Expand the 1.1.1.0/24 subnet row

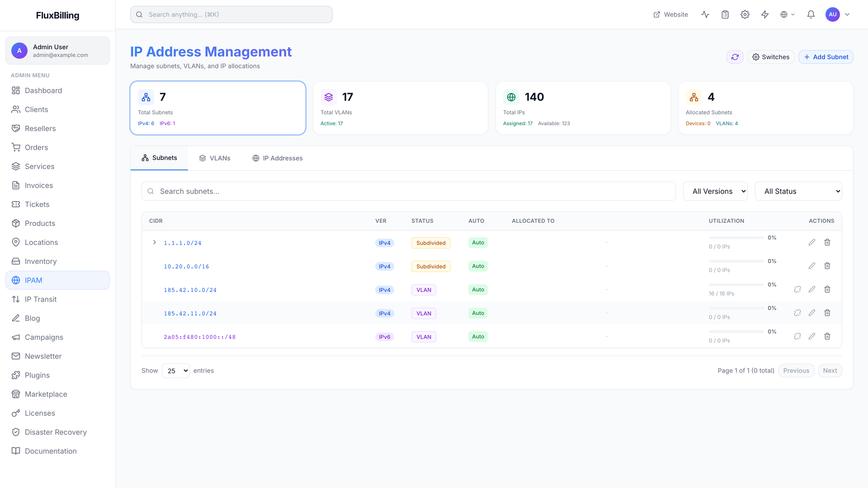coord(155,243)
